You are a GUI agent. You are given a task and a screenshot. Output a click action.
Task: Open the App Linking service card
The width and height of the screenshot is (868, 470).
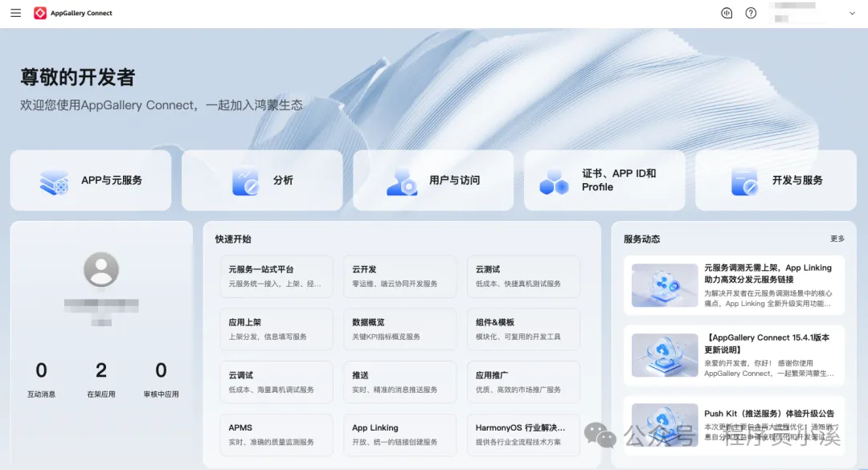399,435
